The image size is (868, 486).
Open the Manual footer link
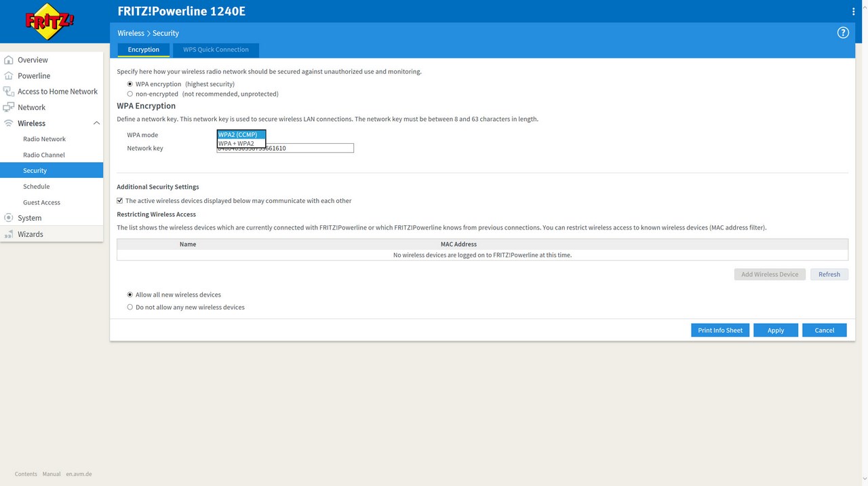click(52, 474)
